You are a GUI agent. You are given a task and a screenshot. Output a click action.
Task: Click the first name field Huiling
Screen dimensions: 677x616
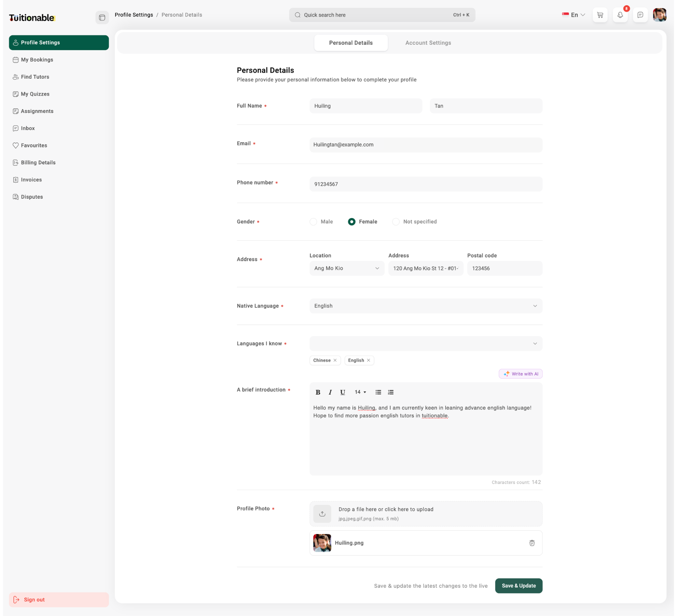(x=366, y=106)
